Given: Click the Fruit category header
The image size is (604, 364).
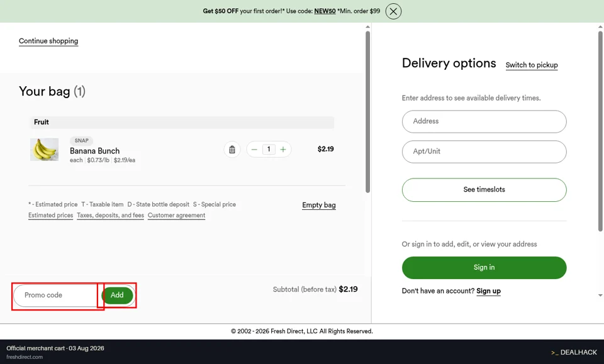Looking at the screenshot, I should (x=182, y=123).
